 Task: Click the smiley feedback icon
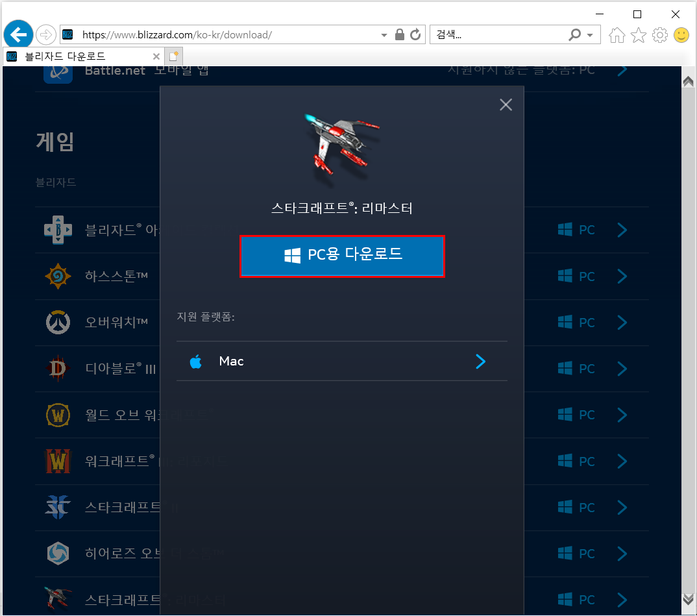click(x=681, y=34)
